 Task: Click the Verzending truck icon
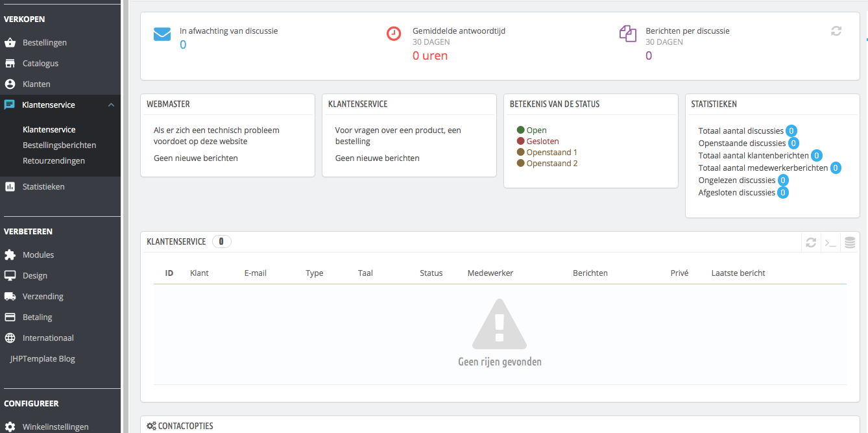tap(10, 297)
